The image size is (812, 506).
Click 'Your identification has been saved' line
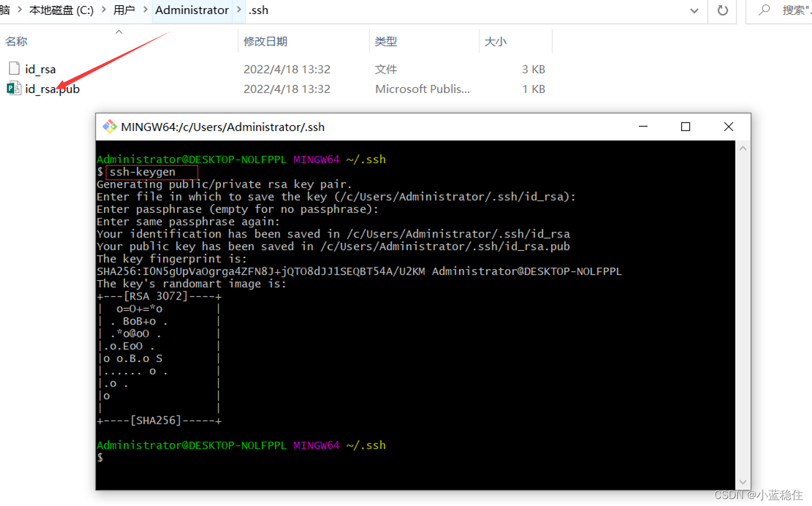coord(333,234)
